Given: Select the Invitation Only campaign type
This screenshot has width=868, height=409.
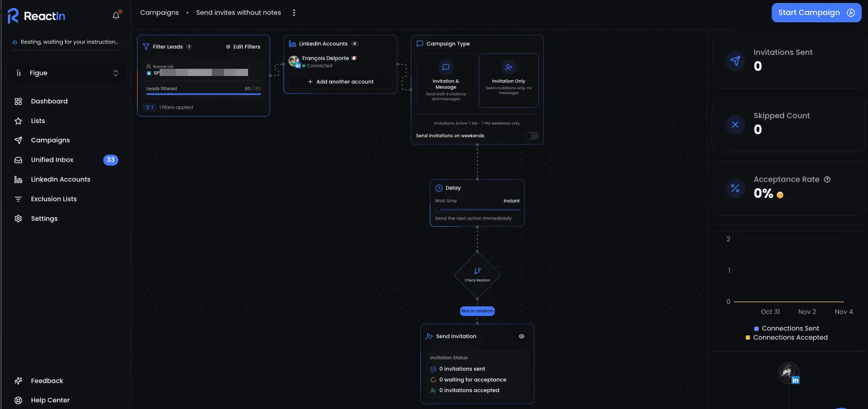Looking at the screenshot, I should (x=508, y=80).
